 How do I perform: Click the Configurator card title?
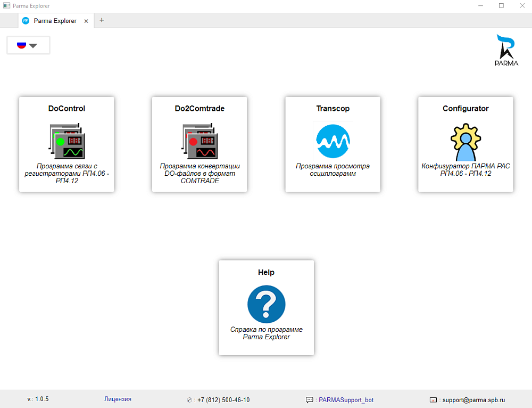[465, 108]
